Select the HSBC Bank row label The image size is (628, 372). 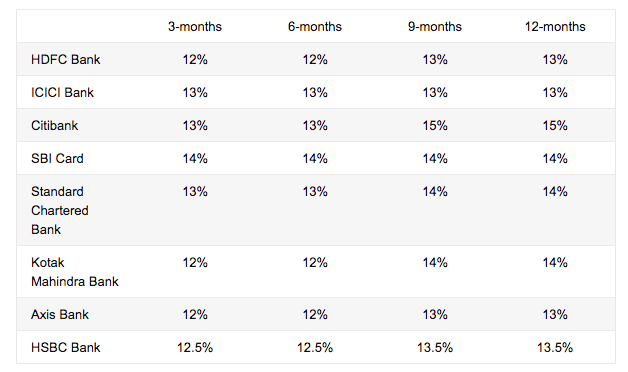point(66,348)
